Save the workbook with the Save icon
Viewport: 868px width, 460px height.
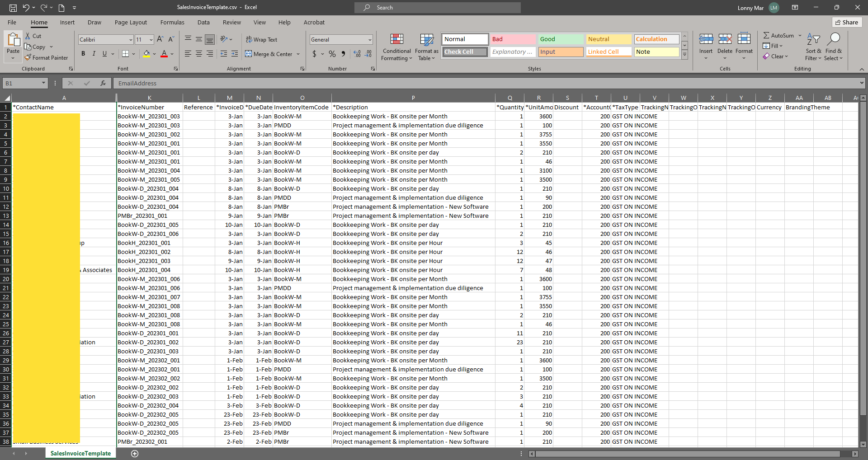(13, 8)
